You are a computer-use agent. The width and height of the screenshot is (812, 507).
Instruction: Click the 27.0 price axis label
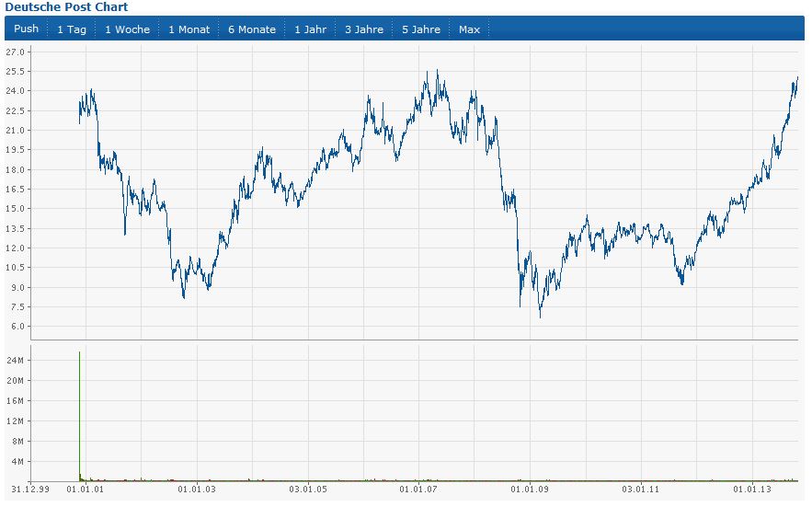15,52
